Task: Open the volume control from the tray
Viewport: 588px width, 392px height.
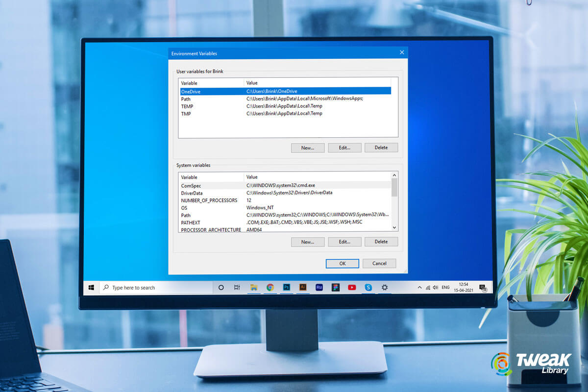Action: coord(435,287)
